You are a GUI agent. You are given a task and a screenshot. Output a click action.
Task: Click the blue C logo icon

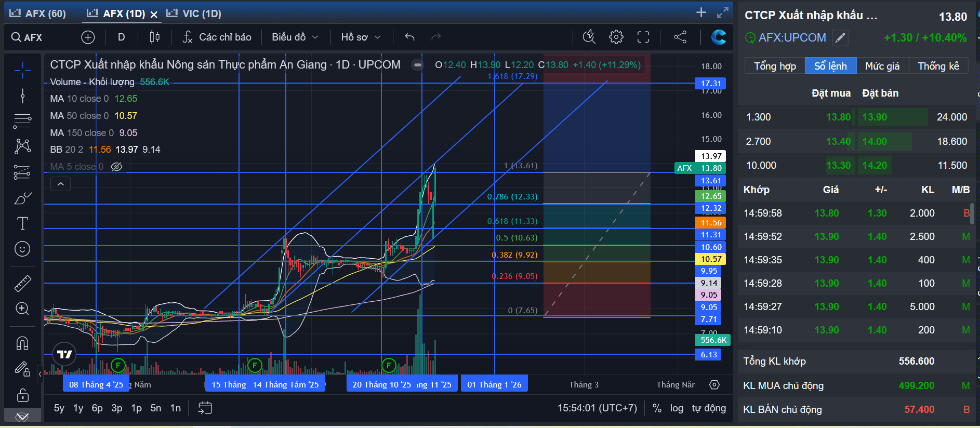pos(719,37)
